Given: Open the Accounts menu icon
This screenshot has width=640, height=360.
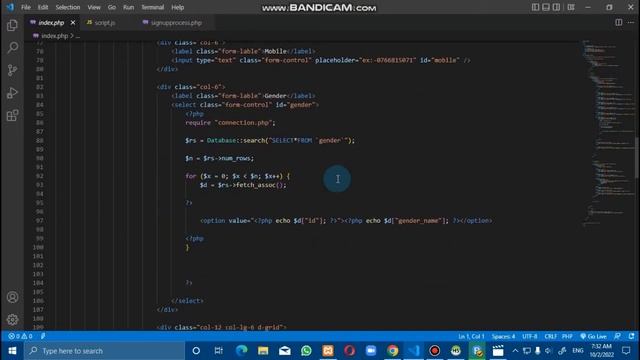Looking at the screenshot, I should pos(12,297).
